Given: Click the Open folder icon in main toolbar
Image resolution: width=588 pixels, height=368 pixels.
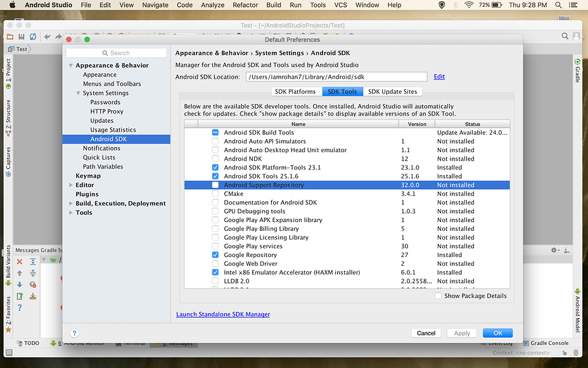Looking at the screenshot, I should 10,36.
